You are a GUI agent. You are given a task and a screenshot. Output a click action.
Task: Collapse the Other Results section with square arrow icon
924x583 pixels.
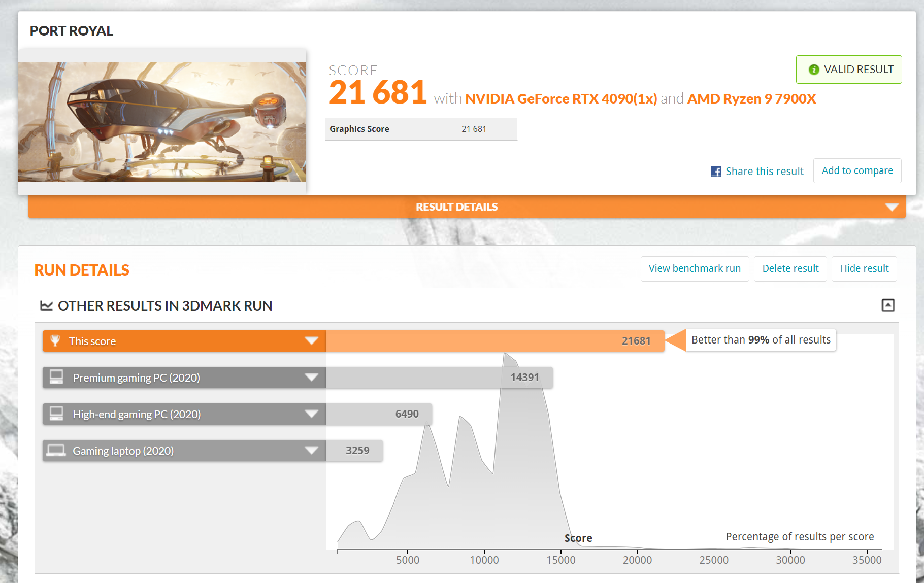point(888,305)
